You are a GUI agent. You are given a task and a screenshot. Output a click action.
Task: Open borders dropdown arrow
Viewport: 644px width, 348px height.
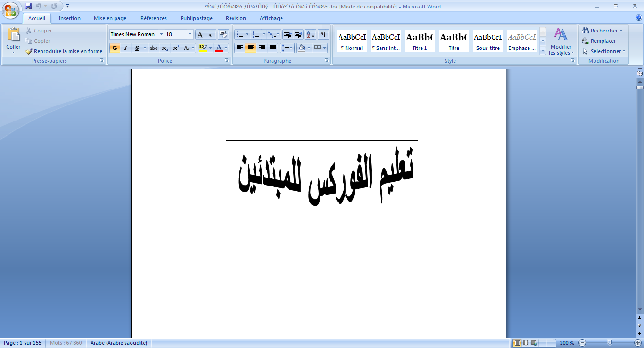[325, 48]
